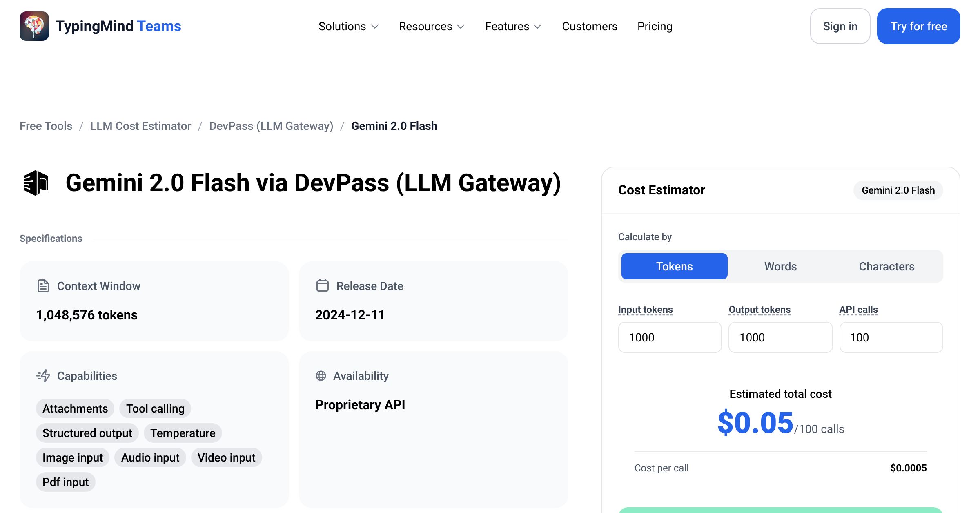Image resolution: width=980 pixels, height=513 pixels.
Task: Open the Pricing page
Action: click(x=655, y=26)
